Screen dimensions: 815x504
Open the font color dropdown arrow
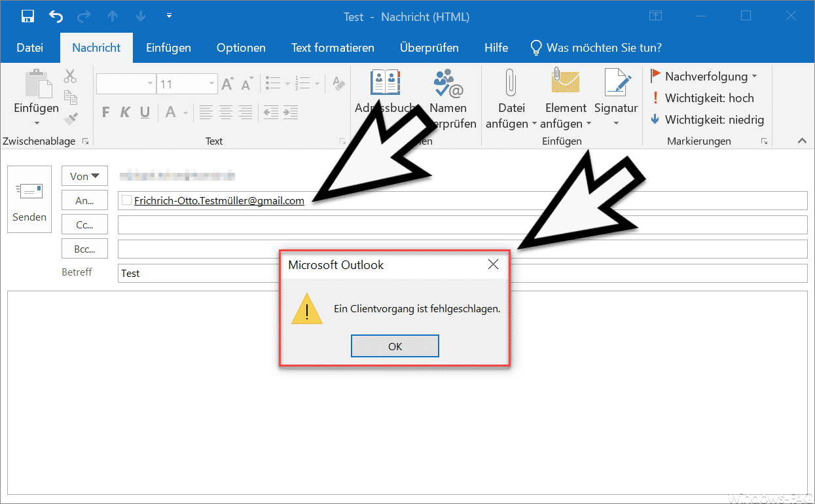click(x=187, y=113)
